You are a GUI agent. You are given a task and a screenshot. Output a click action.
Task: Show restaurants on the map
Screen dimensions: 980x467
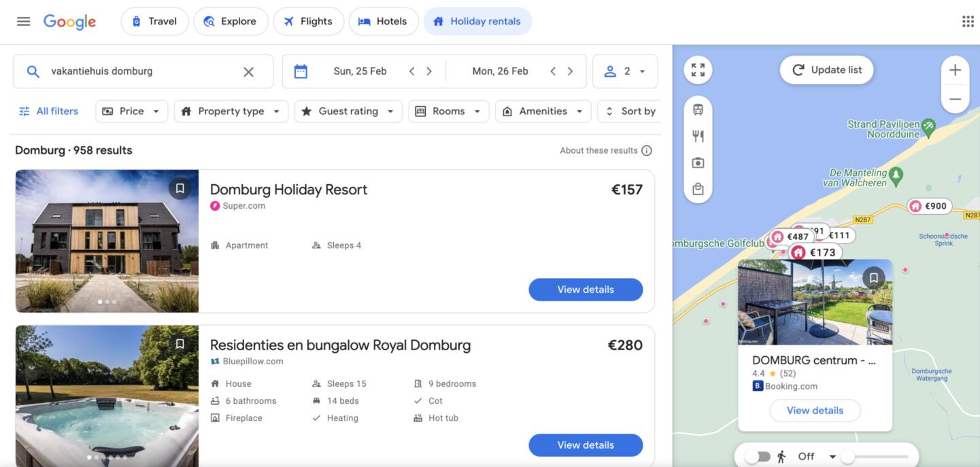point(698,136)
